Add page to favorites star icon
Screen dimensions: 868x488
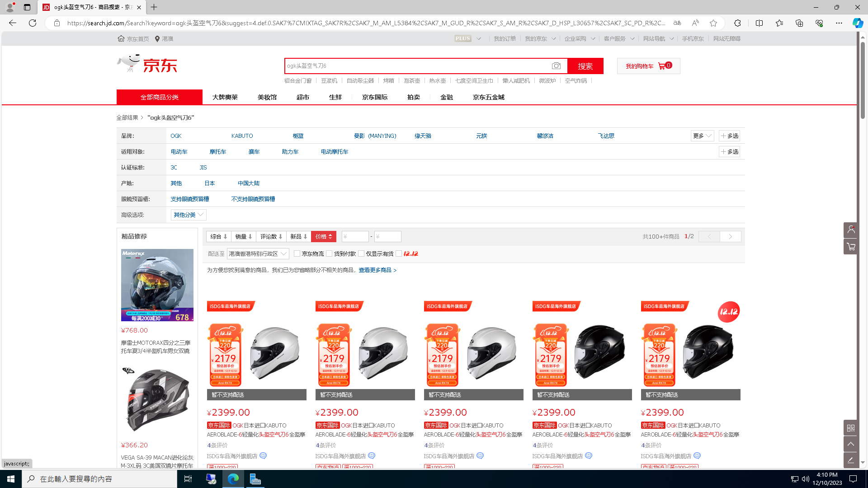[x=713, y=23]
